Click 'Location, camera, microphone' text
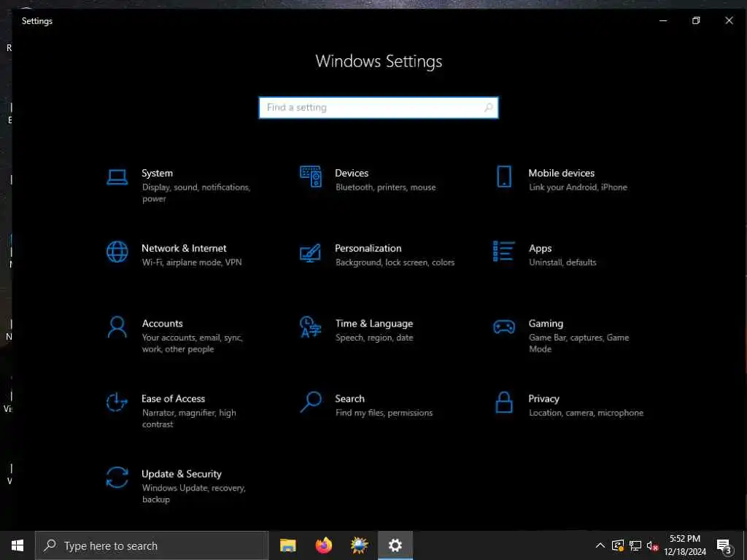 pyautogui.click(x=586, y=413)
